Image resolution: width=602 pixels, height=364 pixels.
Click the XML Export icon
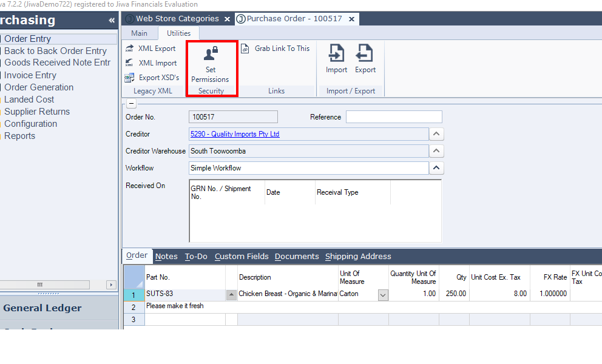(129, 49)
